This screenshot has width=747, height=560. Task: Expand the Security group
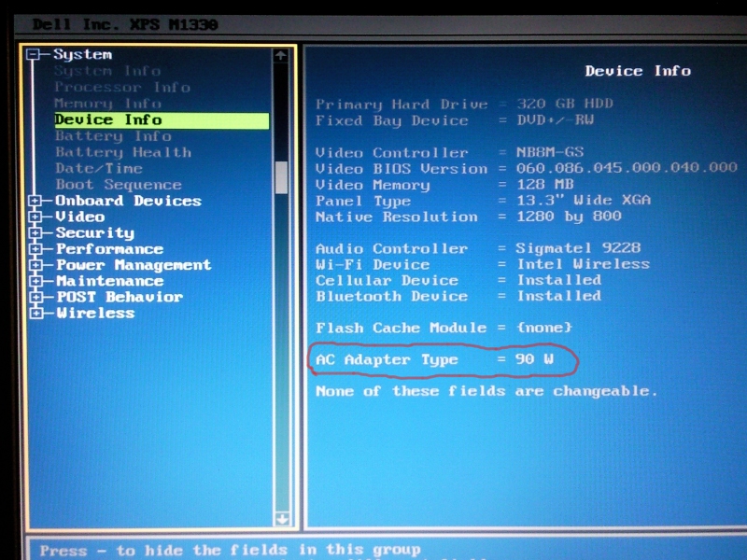click(x=35, y=233)
